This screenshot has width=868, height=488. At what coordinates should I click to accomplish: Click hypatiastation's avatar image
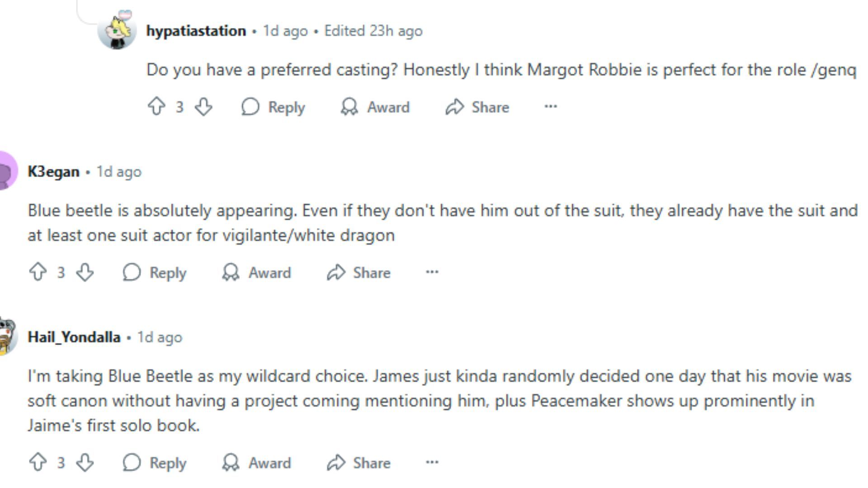[117, 31]
